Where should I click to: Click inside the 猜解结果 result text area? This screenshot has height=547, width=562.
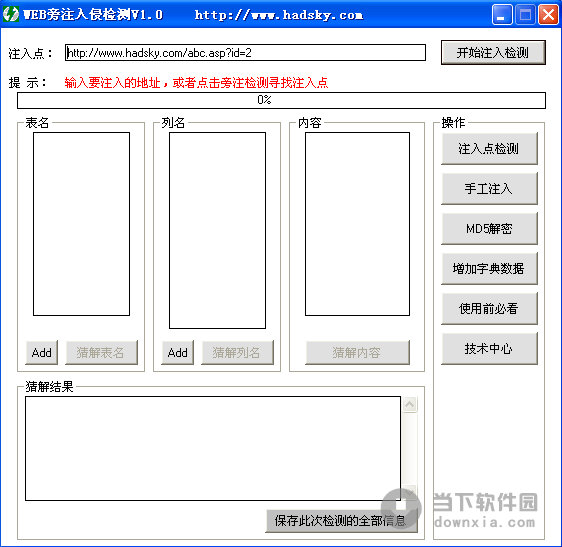click(x=213, y=448)
